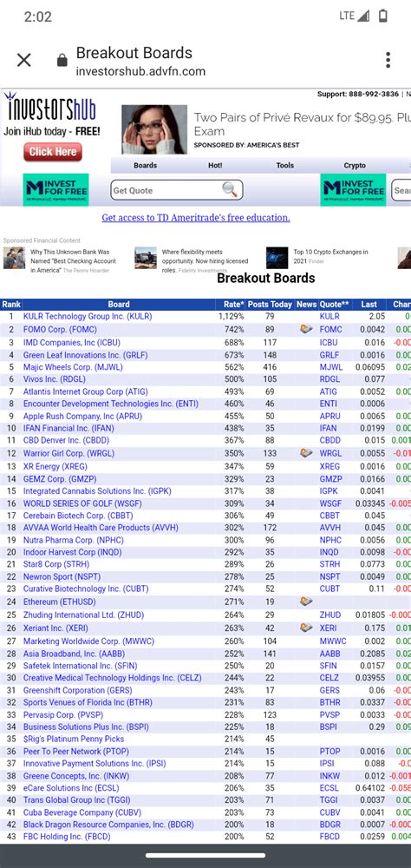Screen dimensions: 411x868
Task: Open the Tools menu
Action: (x=285, y=165)
